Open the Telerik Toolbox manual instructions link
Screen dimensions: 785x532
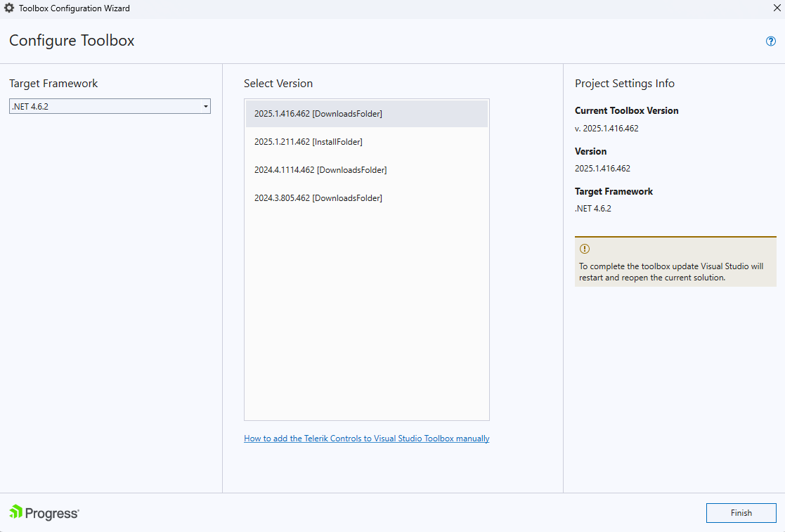point(366,438)
